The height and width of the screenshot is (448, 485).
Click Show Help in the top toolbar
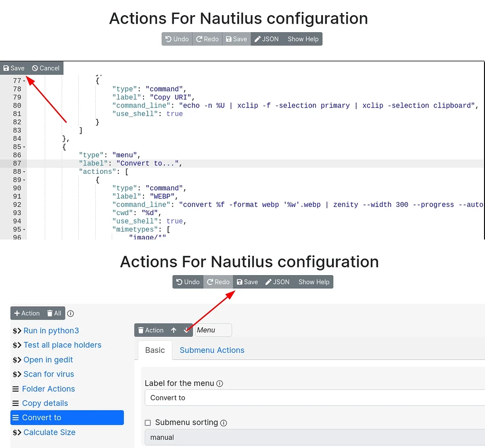[303, 39]
